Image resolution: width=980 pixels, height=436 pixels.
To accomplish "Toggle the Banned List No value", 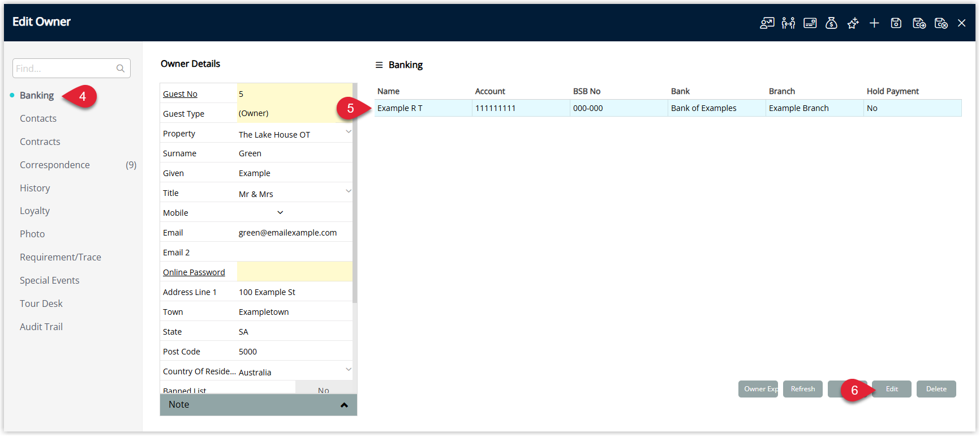I will tap(324, 388).
